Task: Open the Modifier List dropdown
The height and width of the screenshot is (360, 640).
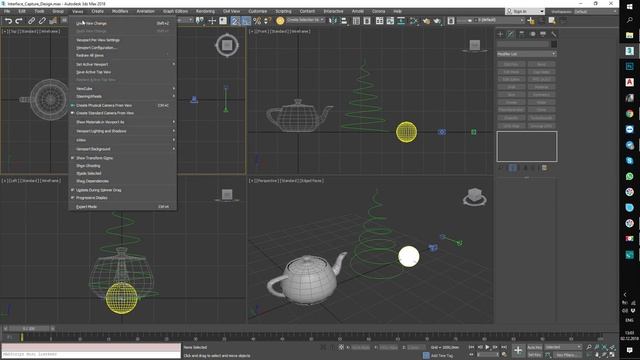Action: (x=527, y=54)
